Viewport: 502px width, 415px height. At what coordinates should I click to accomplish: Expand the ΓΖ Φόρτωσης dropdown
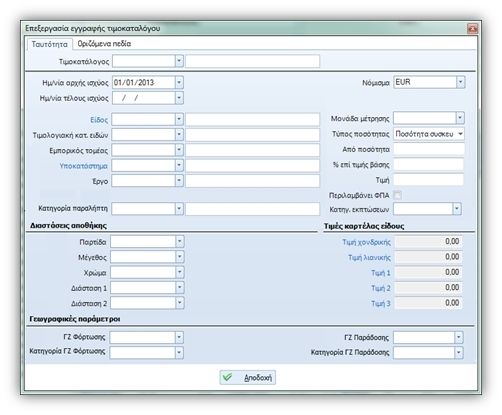point(179,337)
